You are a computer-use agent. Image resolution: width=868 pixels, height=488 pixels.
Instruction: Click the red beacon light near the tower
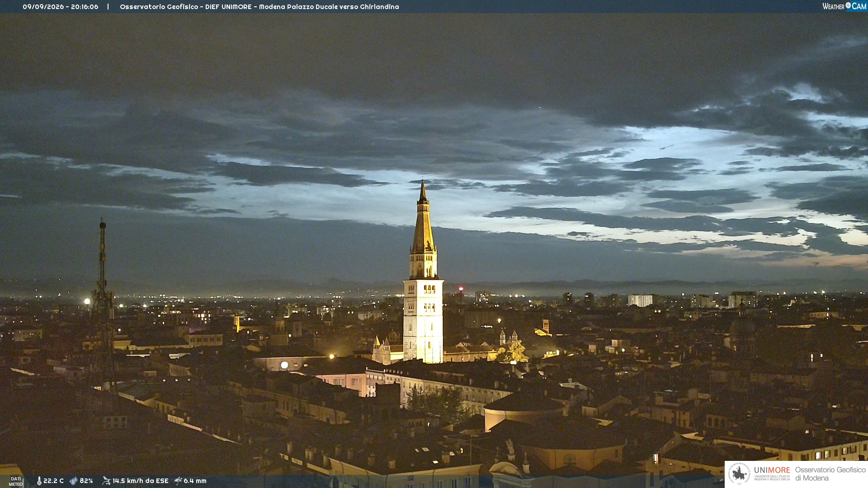(461, 288)
